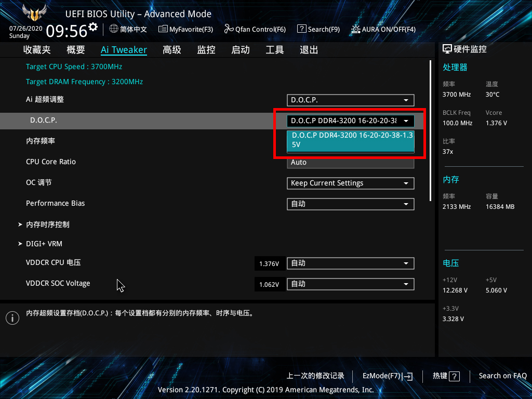Screen dimensions: 532x399
Task: Open Search on FAQ
Action: point(502,376)
